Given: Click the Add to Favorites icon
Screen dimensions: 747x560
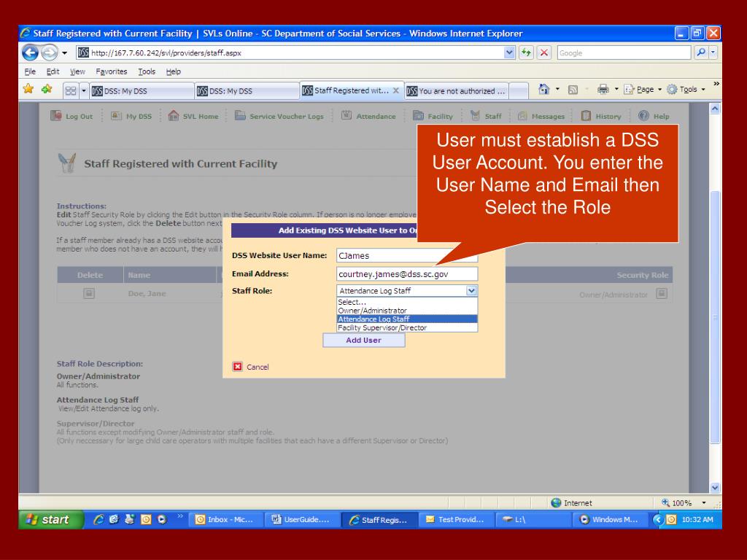Looking at the screenshot, I should click(47, 89).
